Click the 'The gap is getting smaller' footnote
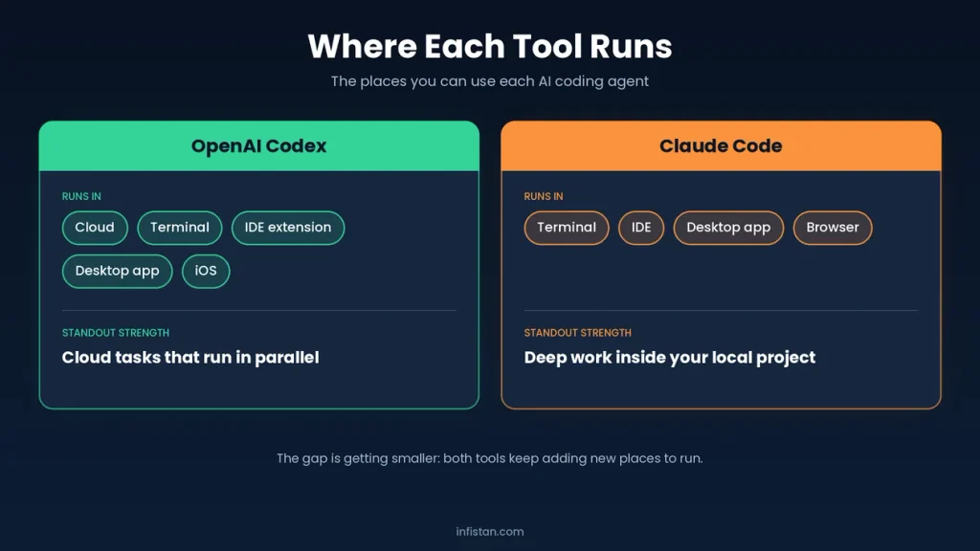The height and width of the screenshot is (551, 980). [x=490, y=458]
